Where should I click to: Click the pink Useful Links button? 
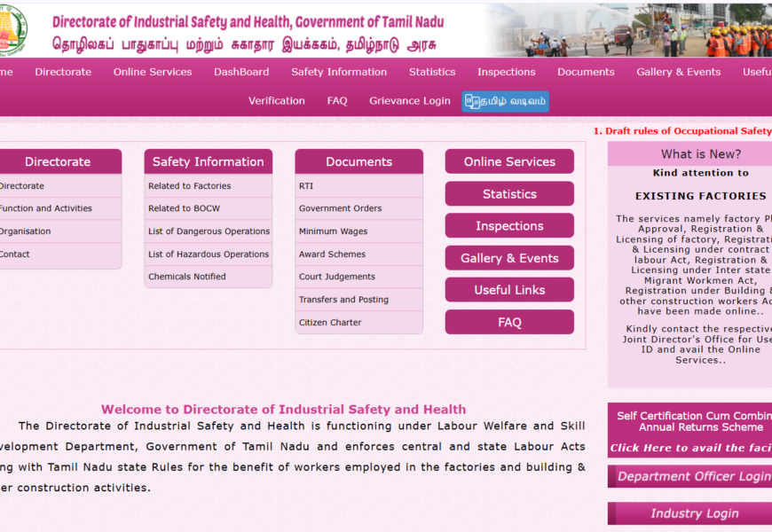point(509,290)
